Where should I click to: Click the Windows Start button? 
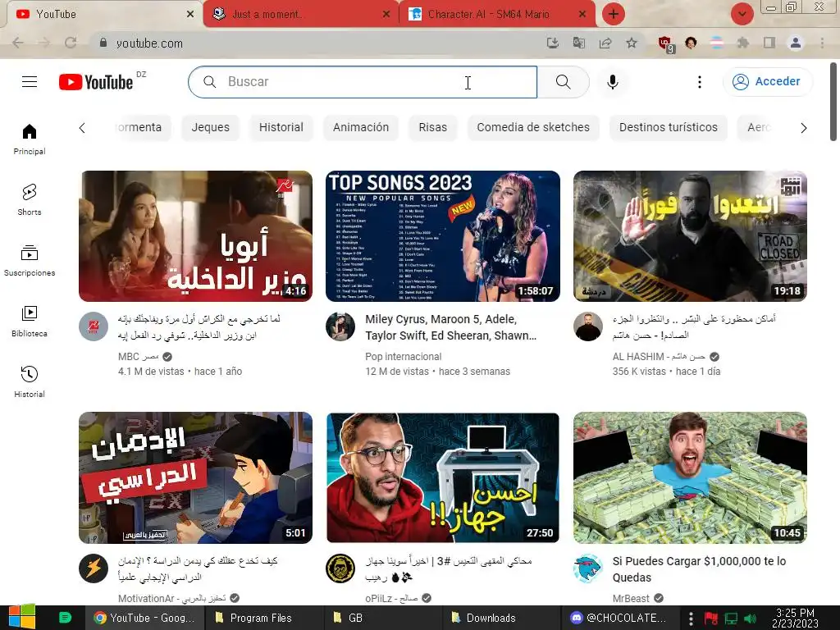click(21, 618)
